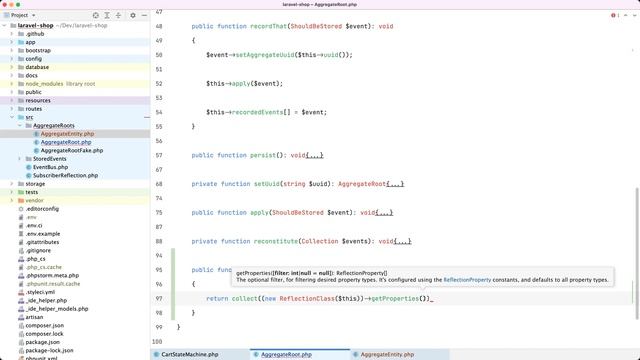Open composer.json file

point(44,326)
